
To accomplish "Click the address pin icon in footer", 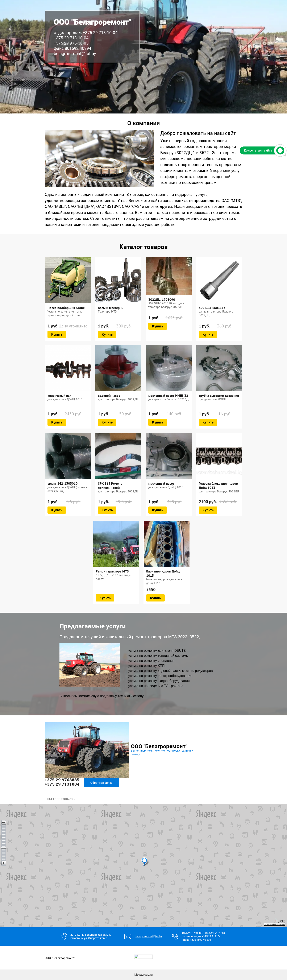I will tap(64, 936).
